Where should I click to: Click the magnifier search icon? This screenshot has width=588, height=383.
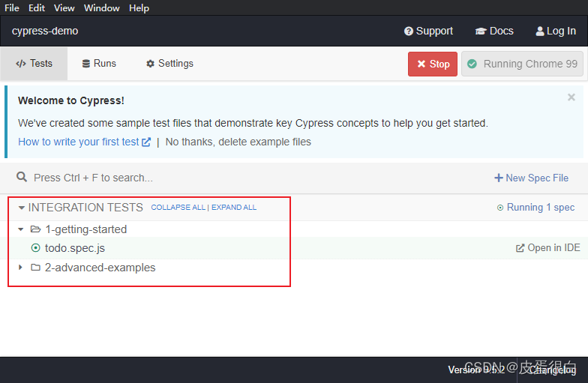pyautogui.click(x=22, y=177)
